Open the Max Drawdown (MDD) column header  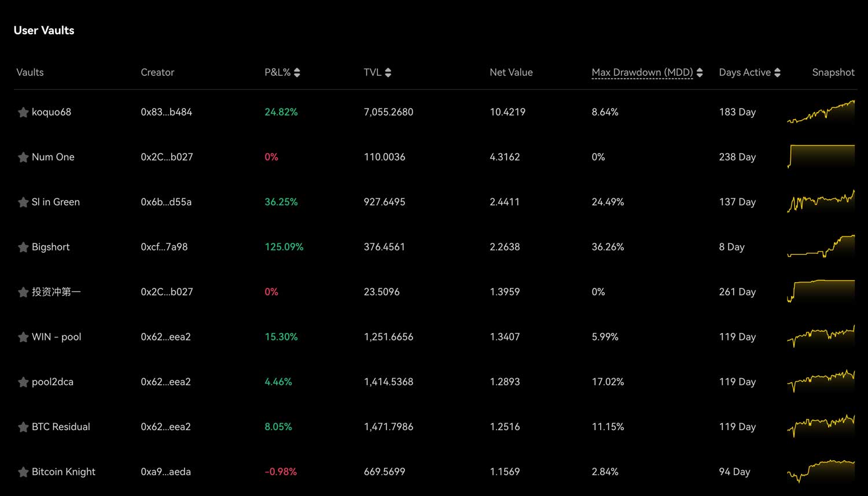[x=642, y=72]
